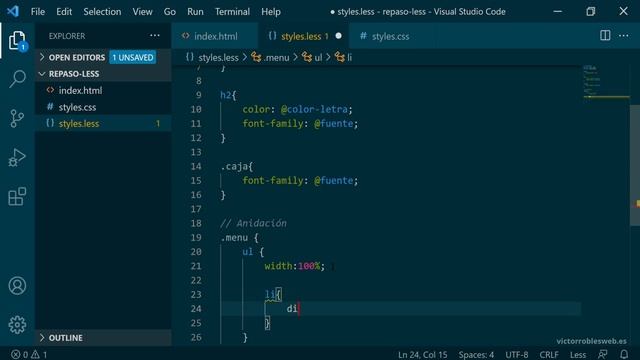
Task: Click the VS Code logo icon
Action: coord(13,11)
